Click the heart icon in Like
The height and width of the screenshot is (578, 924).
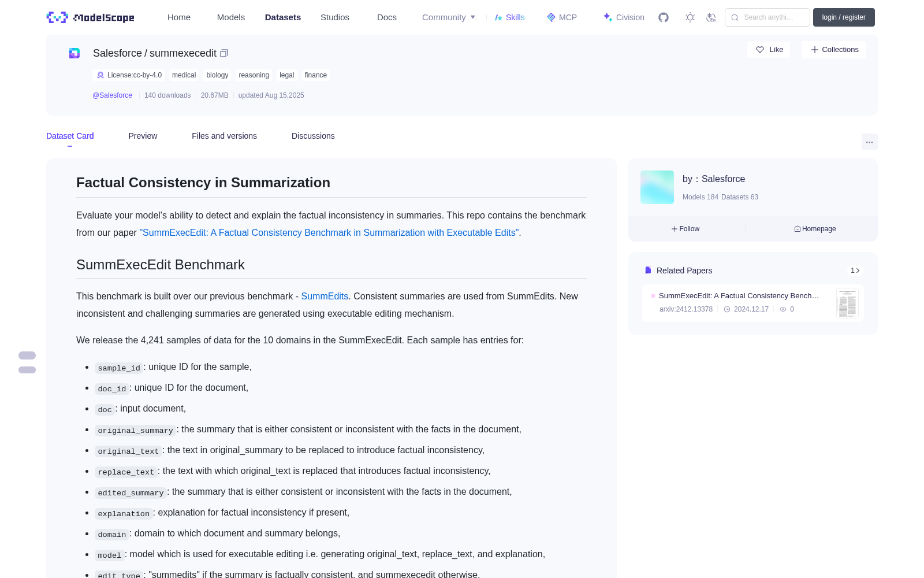(760, 50)
